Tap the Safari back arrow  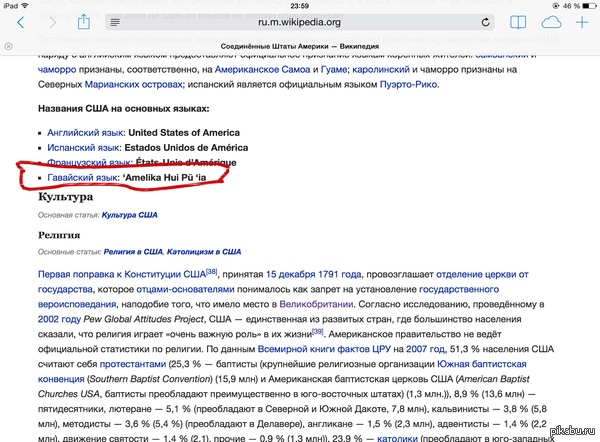tap(14, 23)
